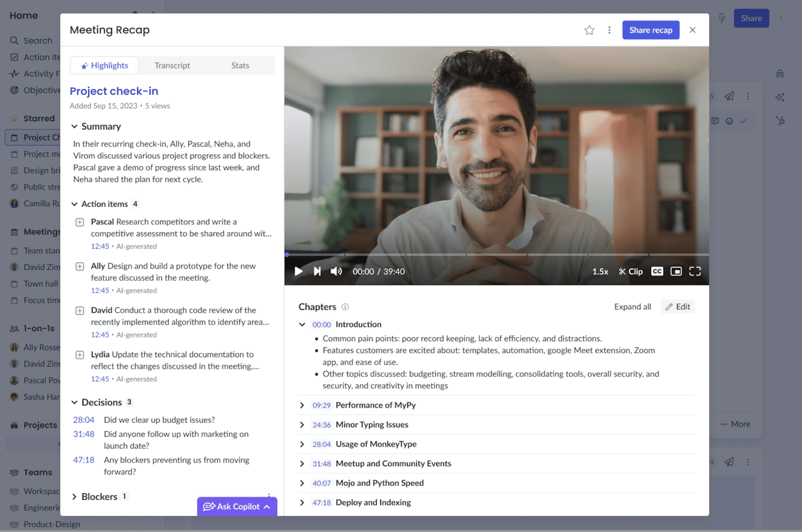The image size is (802, 532).
Task: Click the video progress bar
Action: 497,254
